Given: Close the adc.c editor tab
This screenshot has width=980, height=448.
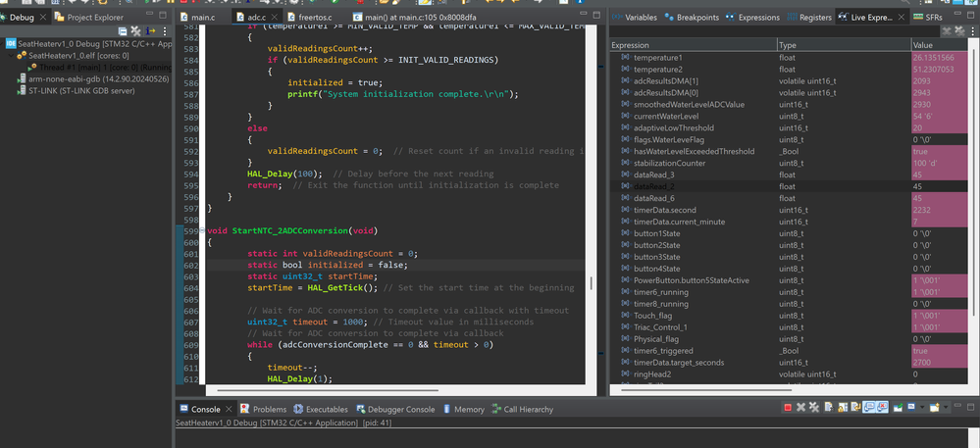Looking at the screenshot, I should (x=274, y=18).
